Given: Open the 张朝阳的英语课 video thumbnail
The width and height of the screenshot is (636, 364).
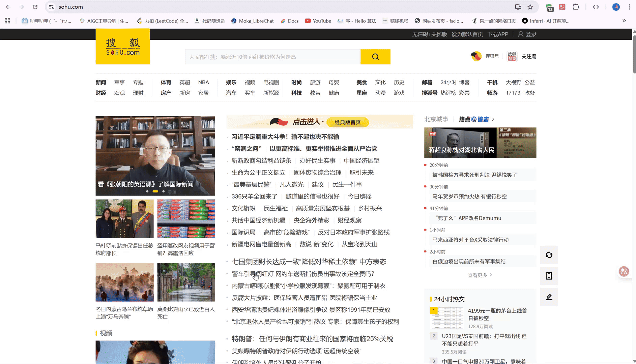Looking at the screenshot, I should 155,156.
